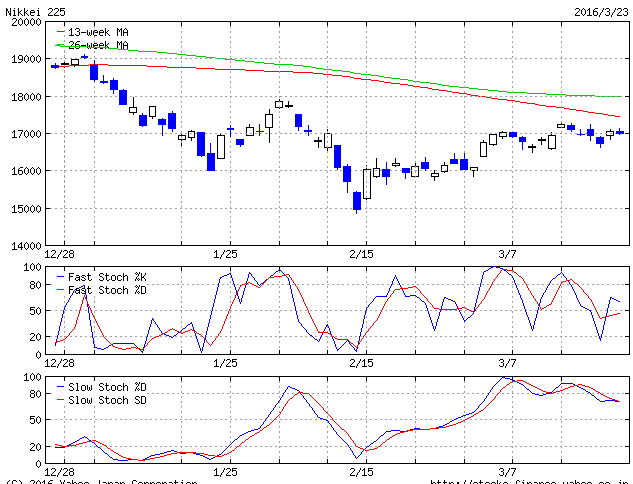This screenshot has height=484, width=633.
Task: Open the stocks.finance.yahoo.co.jp URL text
Action: [x=529, y=482]
